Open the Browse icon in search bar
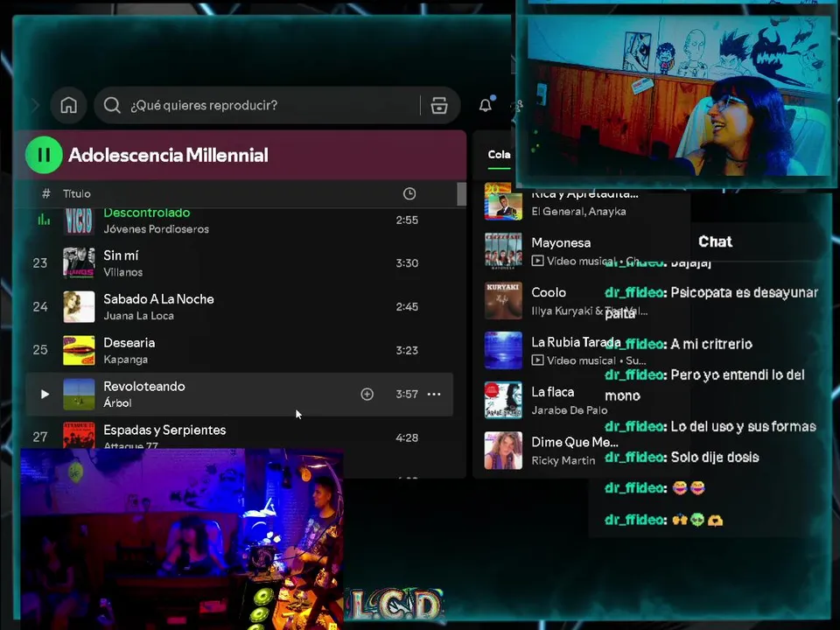The image size is (840, 630). tap(439, 106)
